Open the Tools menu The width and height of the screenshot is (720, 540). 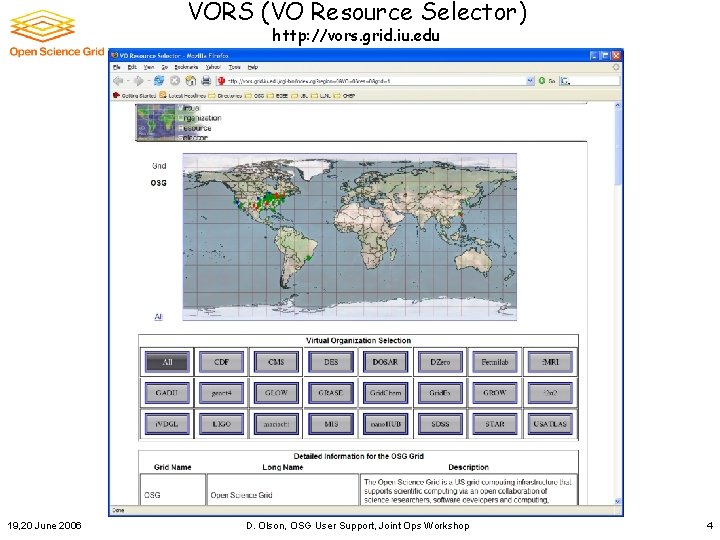pos(235,67)
